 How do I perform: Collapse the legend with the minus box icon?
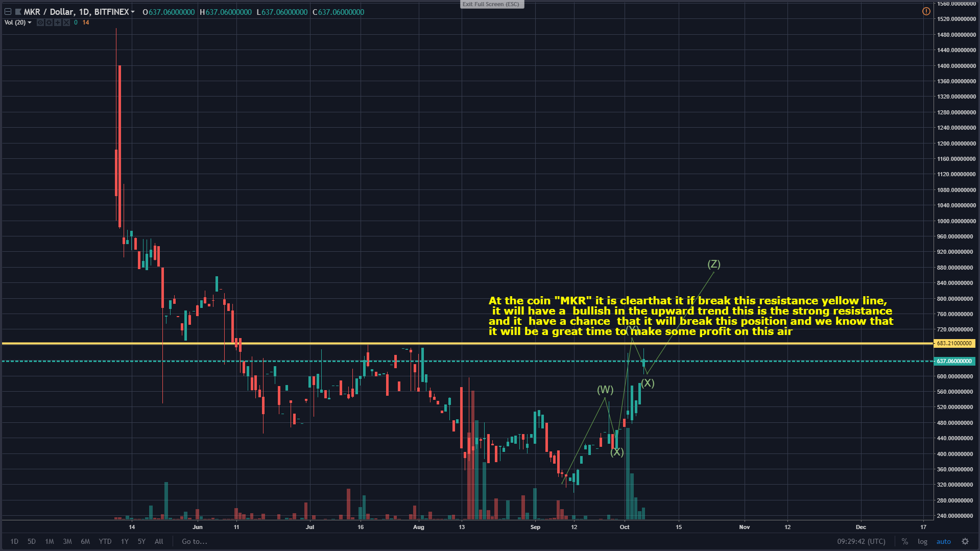point(8,12)
